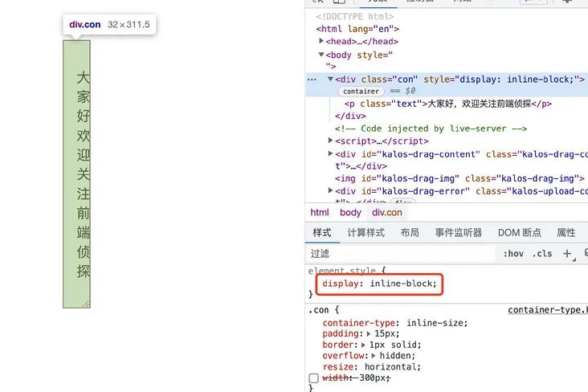This screenshot has height=392, width=588.
Task: Expand the overflow hidden shorthand
Action: 374,355
